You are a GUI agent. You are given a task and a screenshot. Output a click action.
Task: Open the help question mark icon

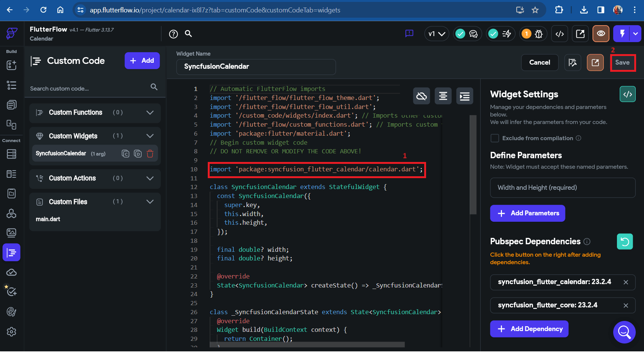tap(173, 34)
